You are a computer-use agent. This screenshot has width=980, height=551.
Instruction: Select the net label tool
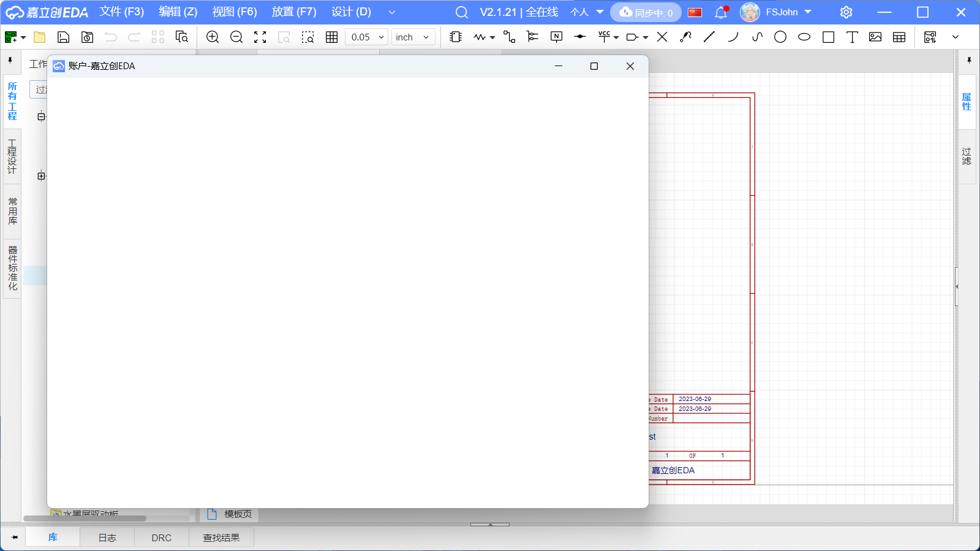[x=556, y=37]
